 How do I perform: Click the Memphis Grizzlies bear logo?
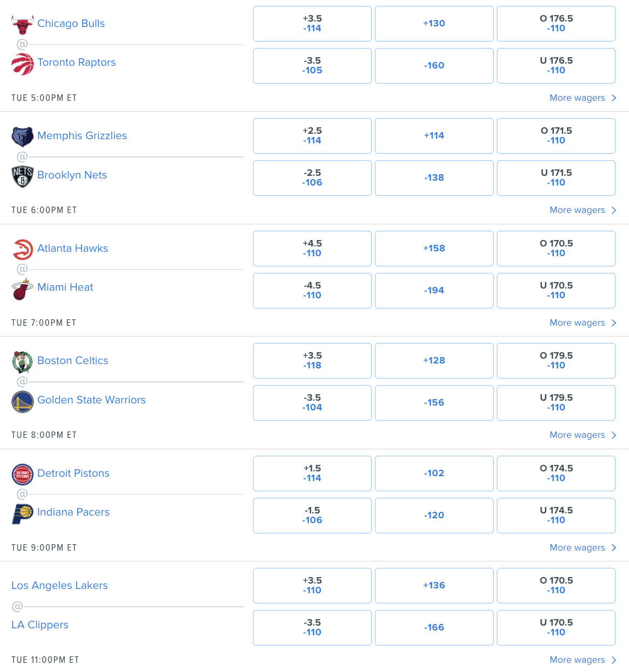[23, 136]
